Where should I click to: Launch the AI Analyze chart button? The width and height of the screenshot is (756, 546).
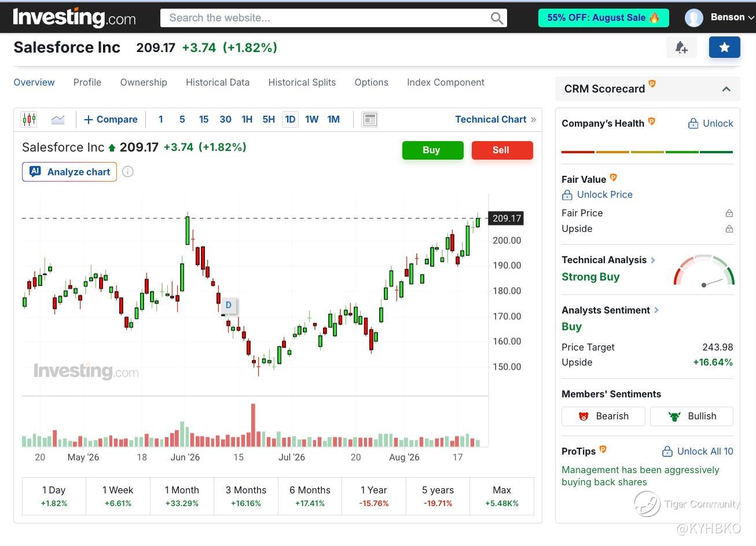point(69,172)
